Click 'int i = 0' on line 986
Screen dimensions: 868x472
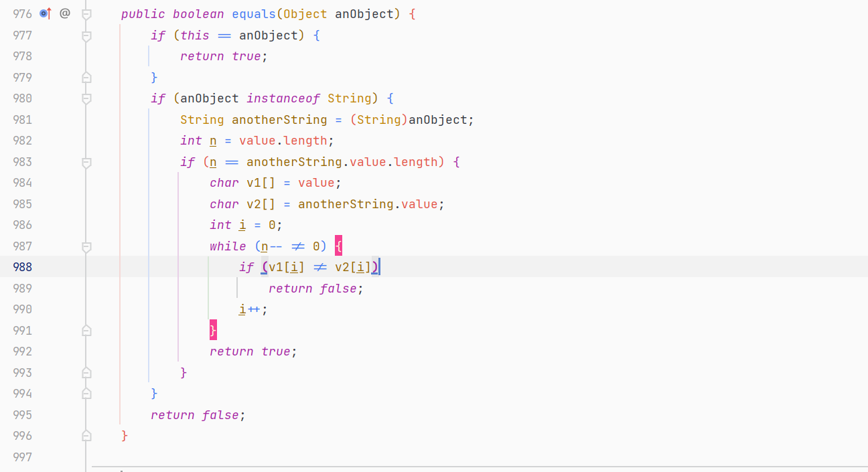click(242, 225)
